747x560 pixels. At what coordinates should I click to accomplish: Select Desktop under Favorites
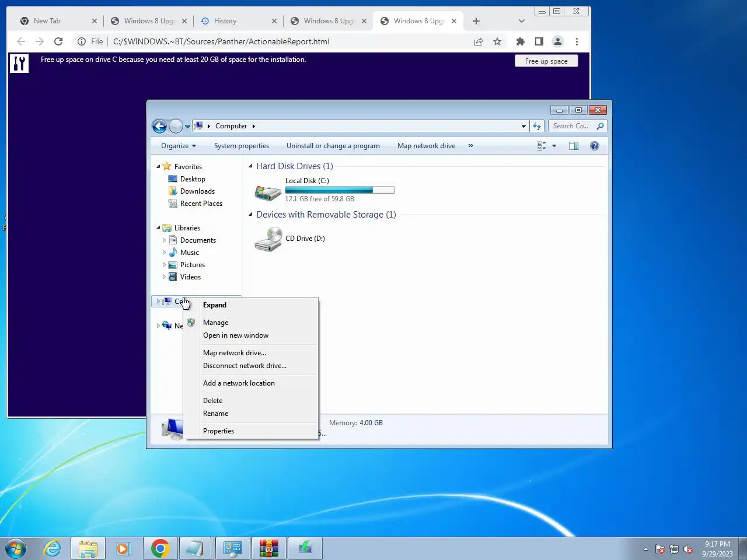point(193,179)
